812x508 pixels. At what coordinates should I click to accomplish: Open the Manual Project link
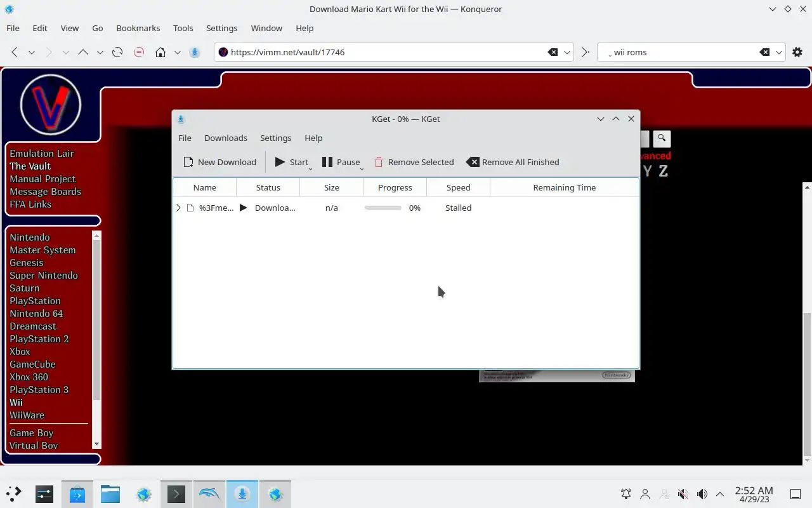pyautogui.click(x=43, y=179)
